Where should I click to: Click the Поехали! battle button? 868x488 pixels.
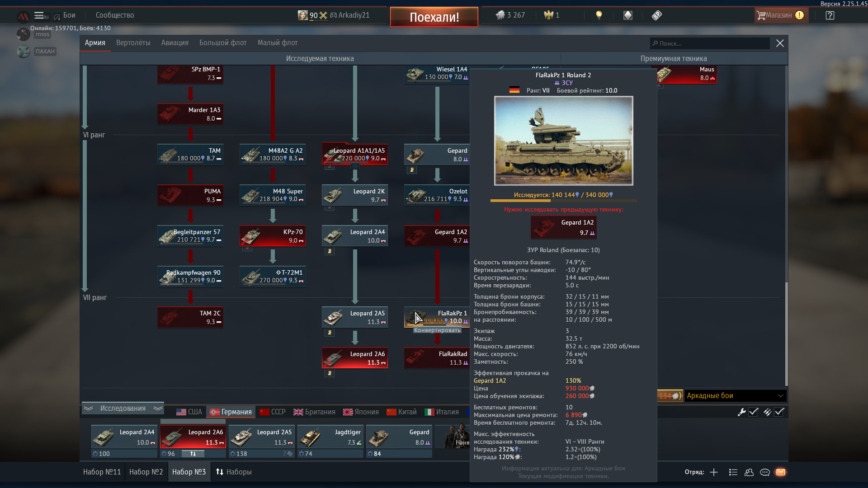434,17
